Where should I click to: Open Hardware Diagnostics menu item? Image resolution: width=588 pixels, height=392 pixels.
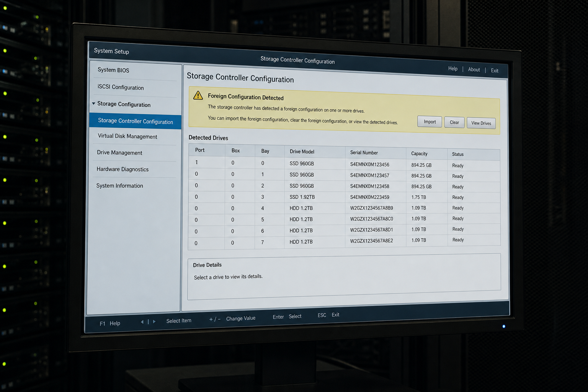click(x=122, y=169)
